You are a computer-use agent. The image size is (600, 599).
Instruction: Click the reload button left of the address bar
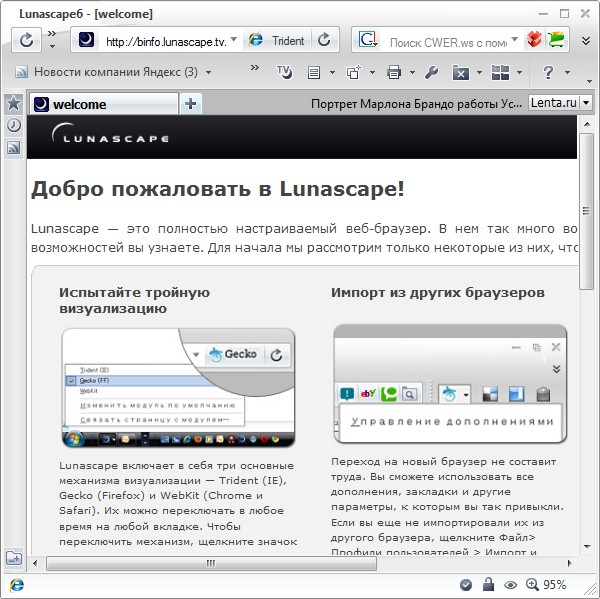(27, 40)
